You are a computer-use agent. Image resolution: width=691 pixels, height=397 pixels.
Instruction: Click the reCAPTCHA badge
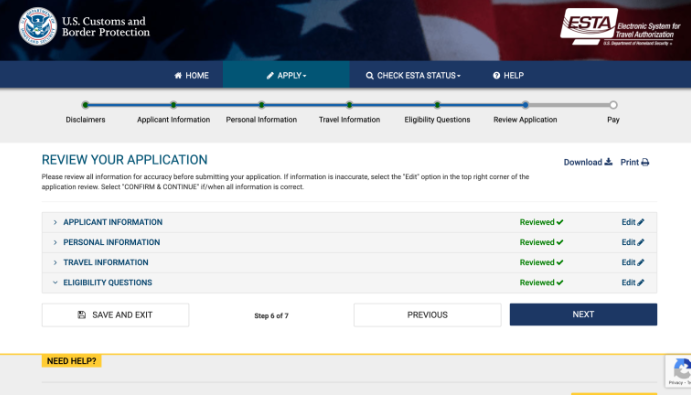point(679,371)
